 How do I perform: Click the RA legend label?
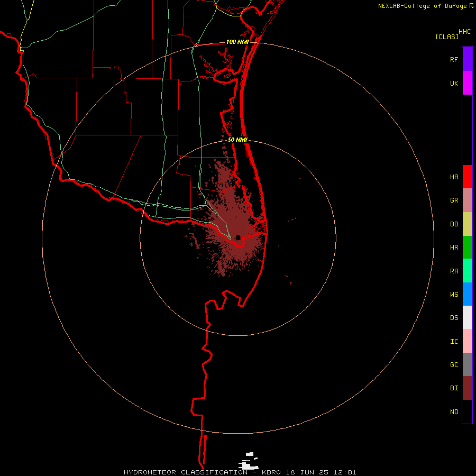(454, 271)
